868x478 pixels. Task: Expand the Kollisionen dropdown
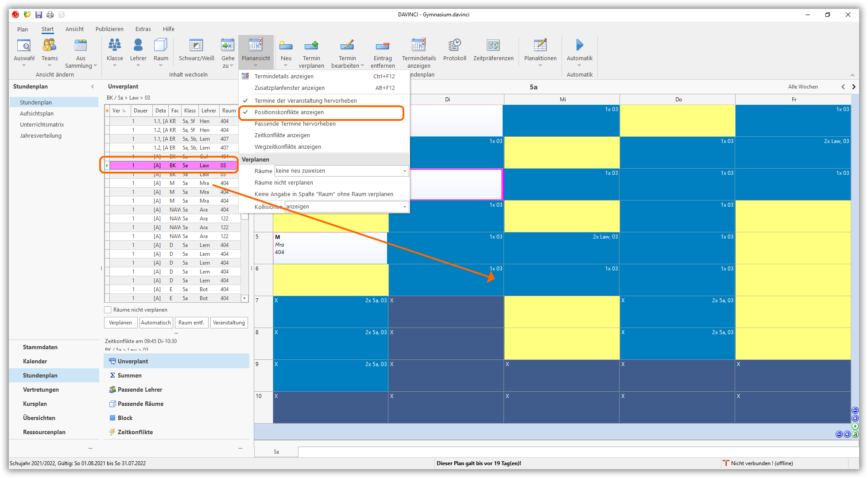tap(404, 207)
